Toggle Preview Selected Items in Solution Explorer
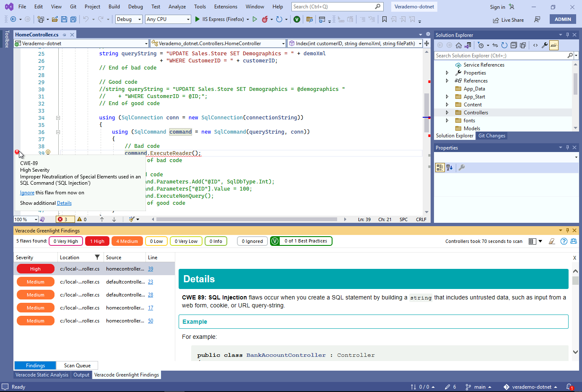 click(554, 45)
